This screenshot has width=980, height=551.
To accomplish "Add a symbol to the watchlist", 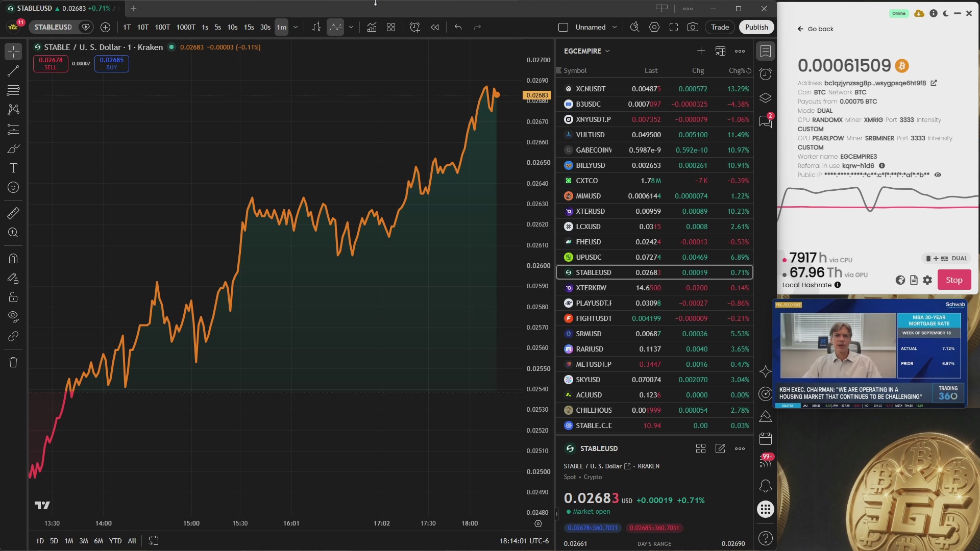I will [x=701, y=51].
